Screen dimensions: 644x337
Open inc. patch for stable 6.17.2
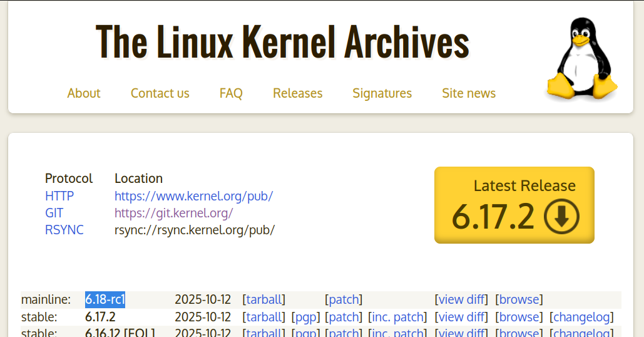[x=397, y=317]
